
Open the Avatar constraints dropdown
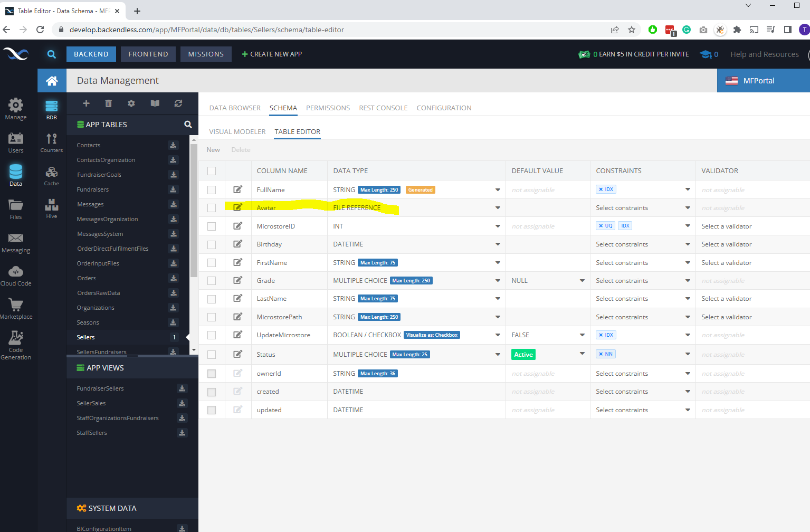(687, 208)
